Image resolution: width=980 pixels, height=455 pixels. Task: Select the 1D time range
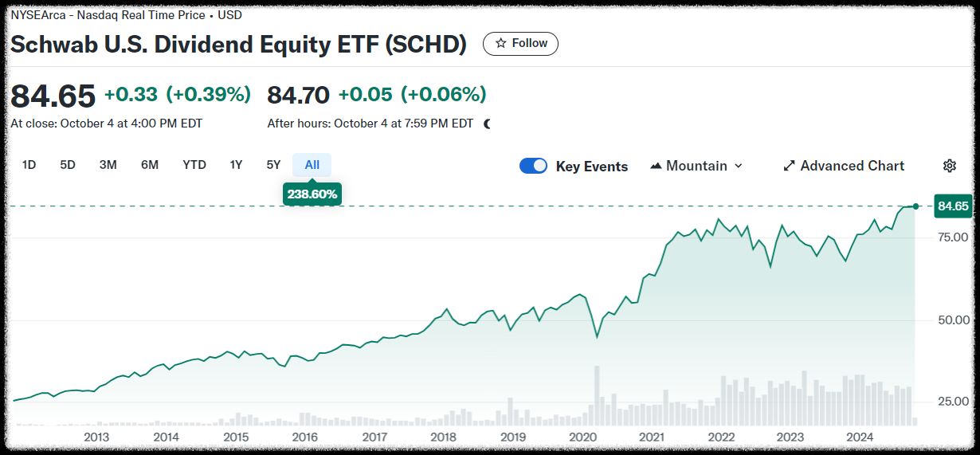[x=29, y=165]
